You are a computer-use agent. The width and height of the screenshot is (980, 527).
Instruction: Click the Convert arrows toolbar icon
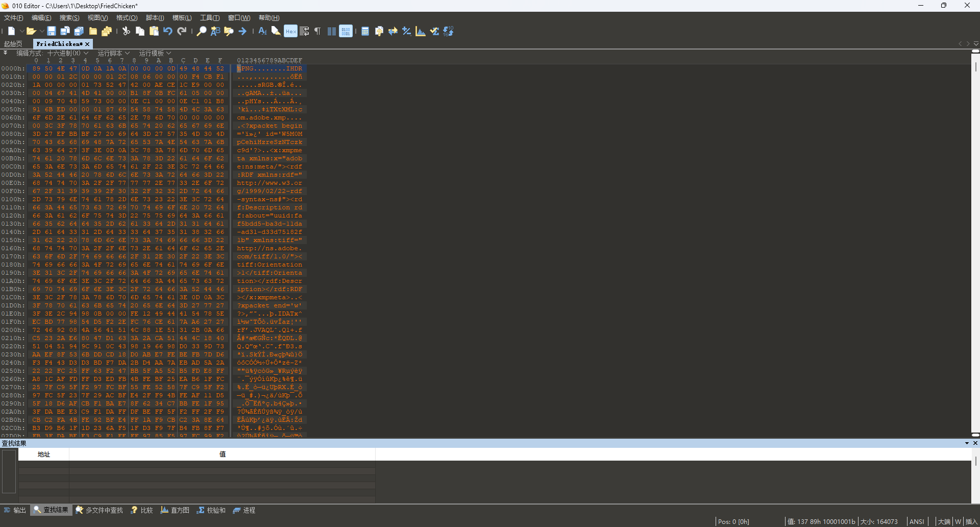point(393,31)
